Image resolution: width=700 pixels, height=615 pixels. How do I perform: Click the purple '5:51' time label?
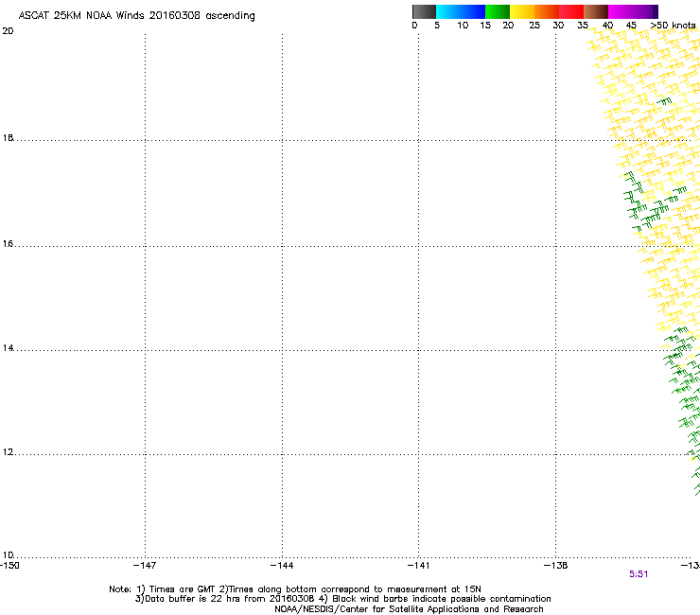coord(639,574)
